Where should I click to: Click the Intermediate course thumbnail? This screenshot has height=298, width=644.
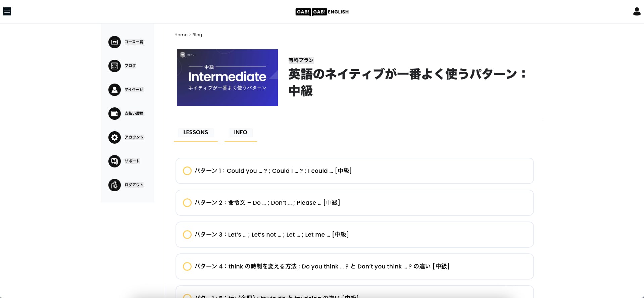pyautogui.click(x=227, y=78)
